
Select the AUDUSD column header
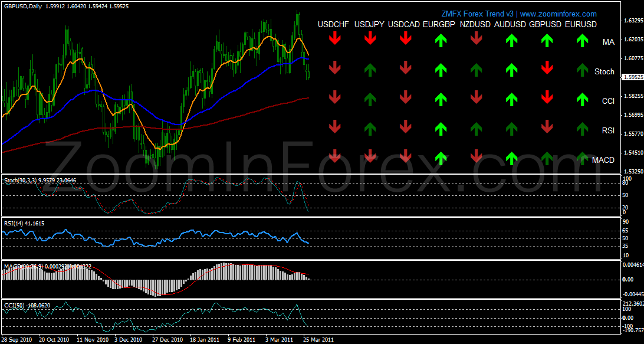(510, 25)
